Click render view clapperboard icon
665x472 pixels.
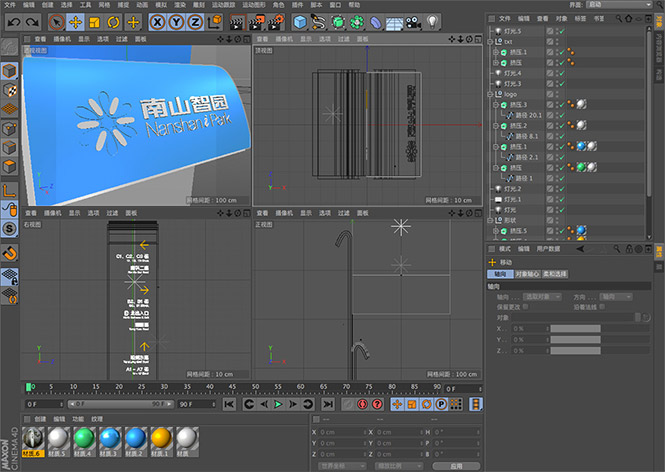tap(237, 22)
